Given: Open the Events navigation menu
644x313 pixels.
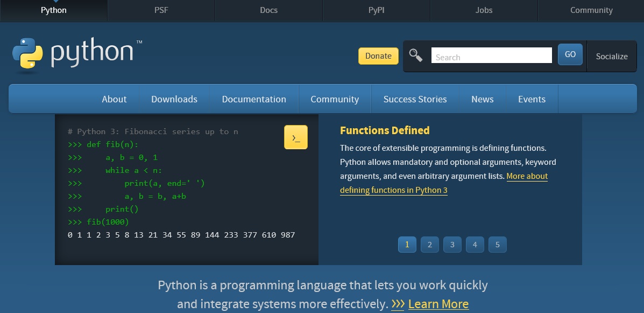Looking at the screenshot, I should coord(532,99).
